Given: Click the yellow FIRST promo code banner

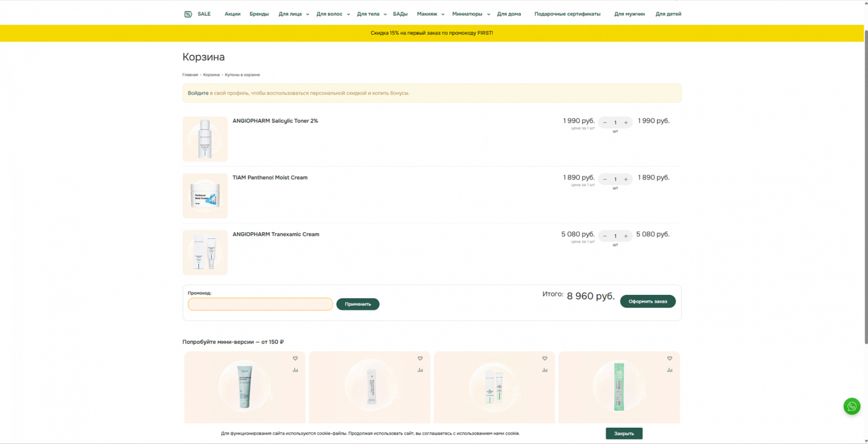Looking at the screenshot, I should pos(432,33).
